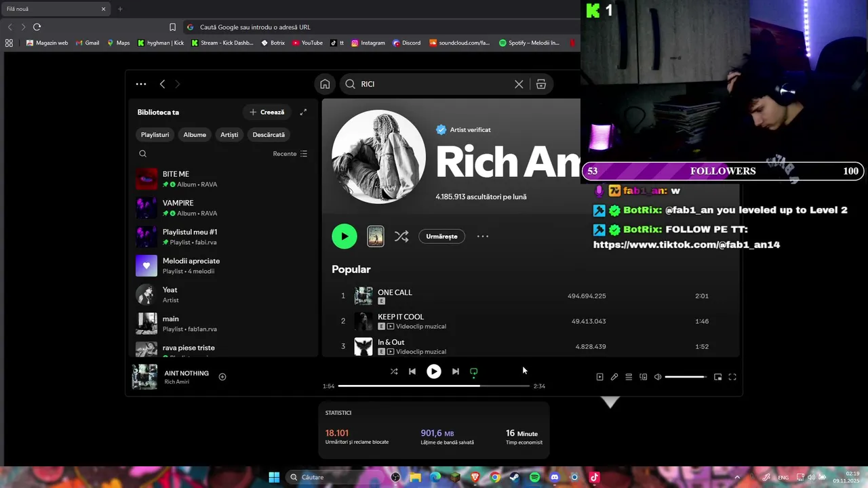868x488 pixels.
Task: Navigate back in Spotify
Action: [162, 84]
